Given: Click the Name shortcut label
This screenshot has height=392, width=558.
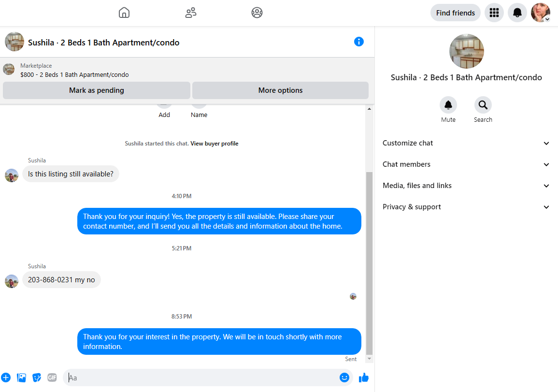Looking at the screenshot, I should point(199,115).
